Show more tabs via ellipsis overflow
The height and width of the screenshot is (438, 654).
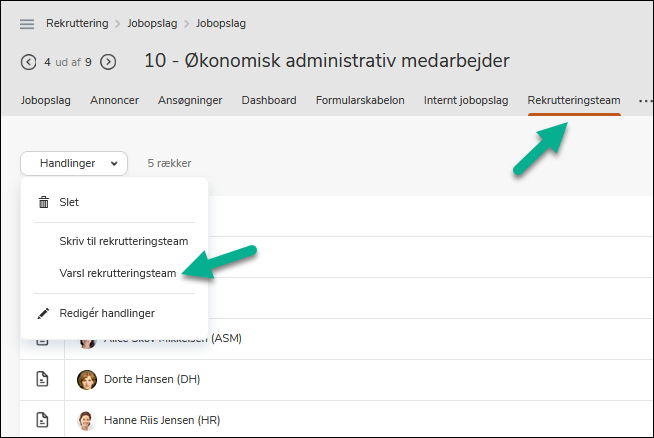(645, 101)
